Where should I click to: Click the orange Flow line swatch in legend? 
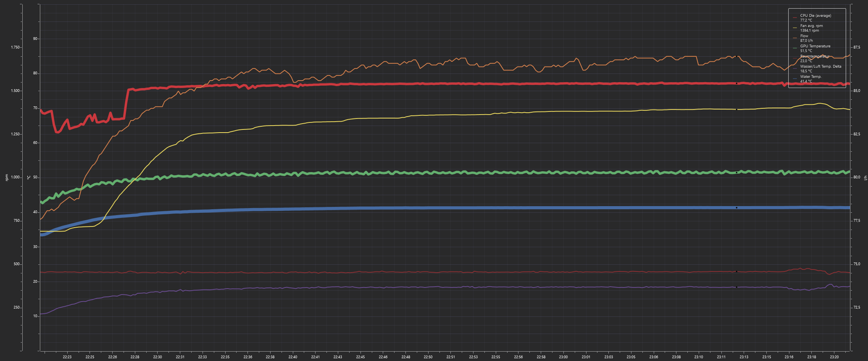(x=794, y=38)
